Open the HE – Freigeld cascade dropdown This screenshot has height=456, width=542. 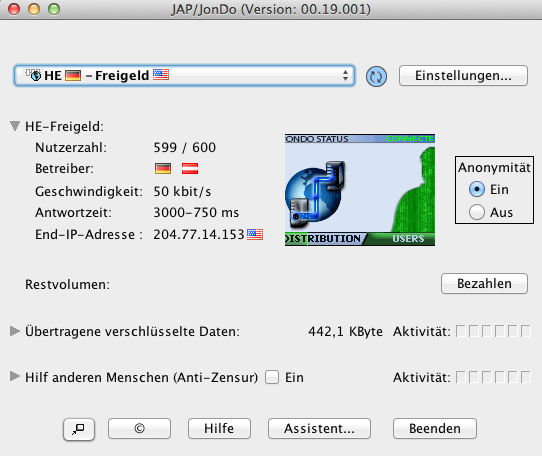184,75
